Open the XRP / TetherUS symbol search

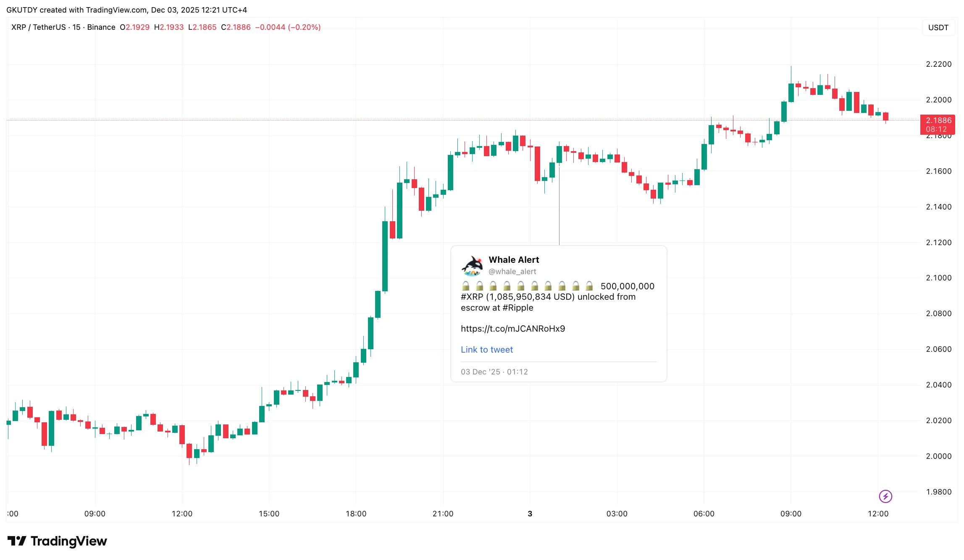click(x=38, y=27)
